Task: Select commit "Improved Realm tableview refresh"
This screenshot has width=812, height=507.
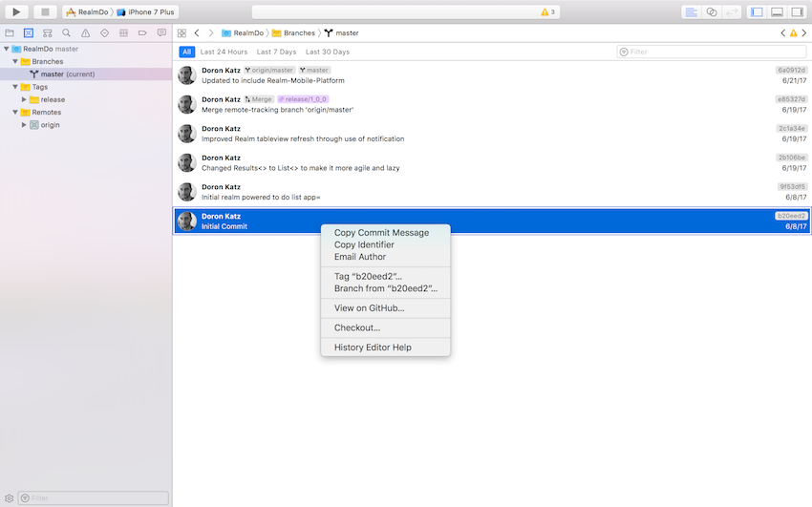Action: point(492,134)
